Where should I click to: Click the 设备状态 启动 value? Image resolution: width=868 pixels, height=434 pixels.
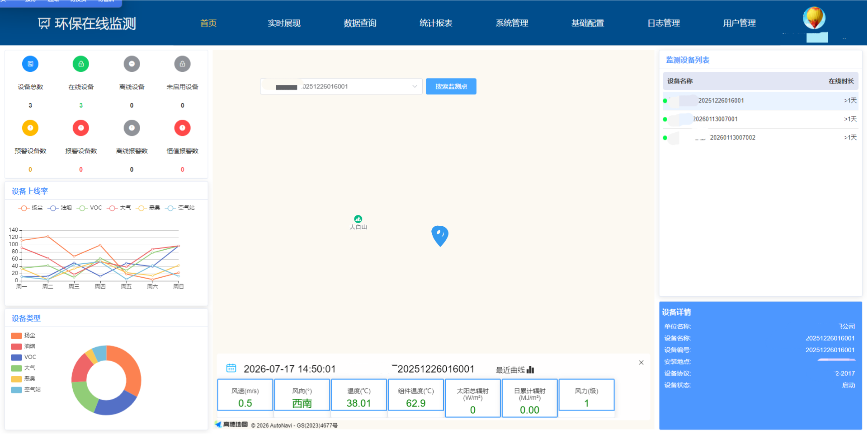point(848,385)
